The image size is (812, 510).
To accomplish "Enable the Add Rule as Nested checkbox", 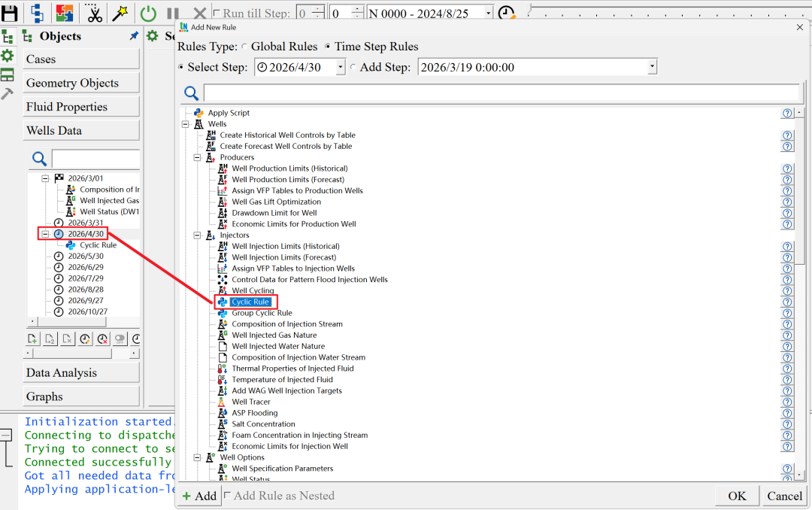I will coord(228,496).
